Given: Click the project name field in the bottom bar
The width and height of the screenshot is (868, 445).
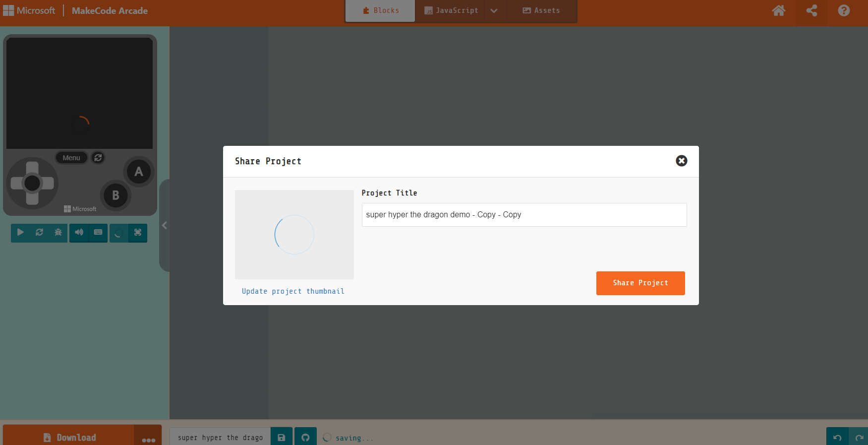Looking at the screenshot, I should pos(220,437).
